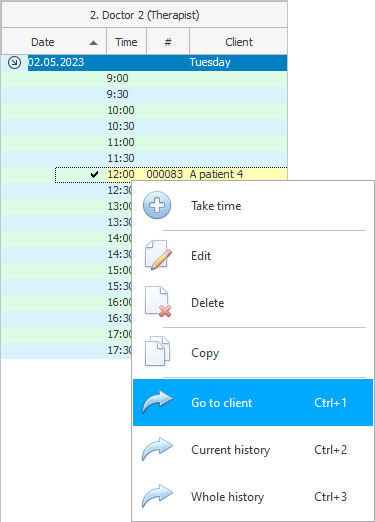Click Doctor 2 (Therapist) header band
Image resolution: width=375 pixels, height=522 pixels.
[x=144, y=15]
